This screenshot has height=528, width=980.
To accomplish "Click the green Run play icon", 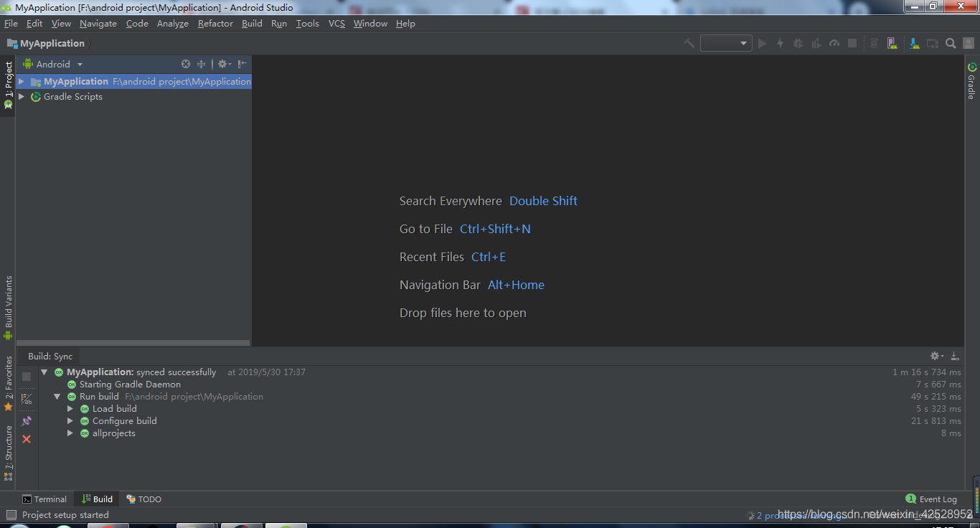I will [762, 43].
